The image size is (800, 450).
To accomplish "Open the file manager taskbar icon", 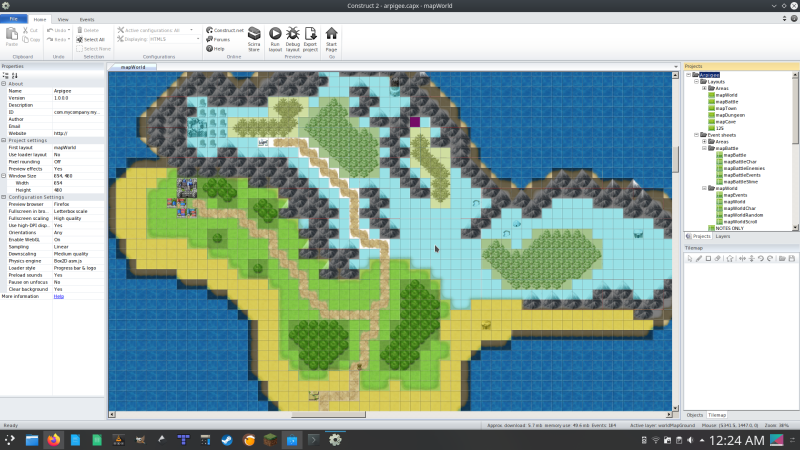I will [32, 440].
